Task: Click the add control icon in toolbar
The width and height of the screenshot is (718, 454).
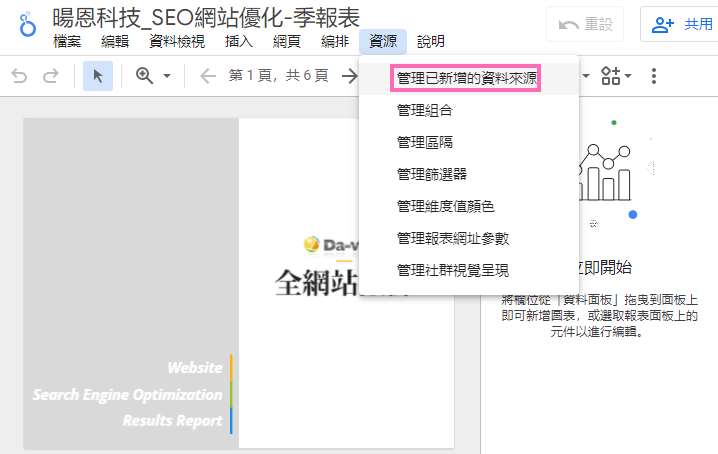Action: pos(610,76)
